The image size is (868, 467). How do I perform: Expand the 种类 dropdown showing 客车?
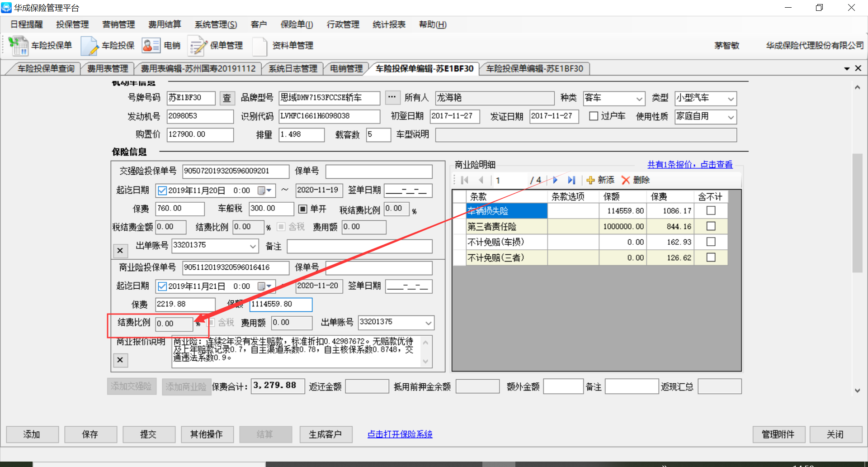[x=639, y=99]
